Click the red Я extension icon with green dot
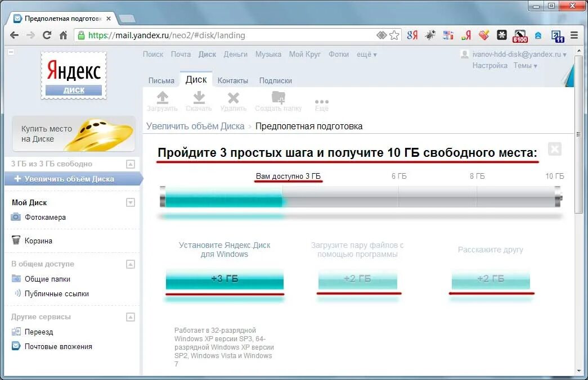588x380 pixels. pos(466,35)
